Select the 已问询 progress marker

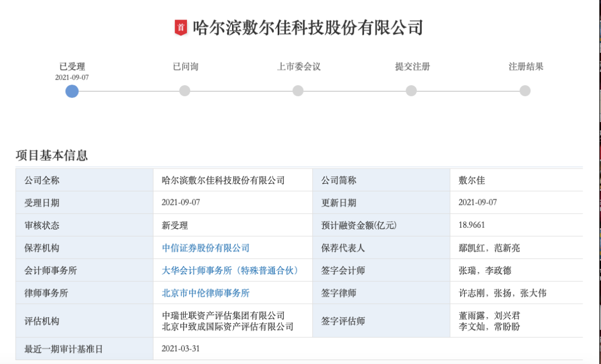185,91
